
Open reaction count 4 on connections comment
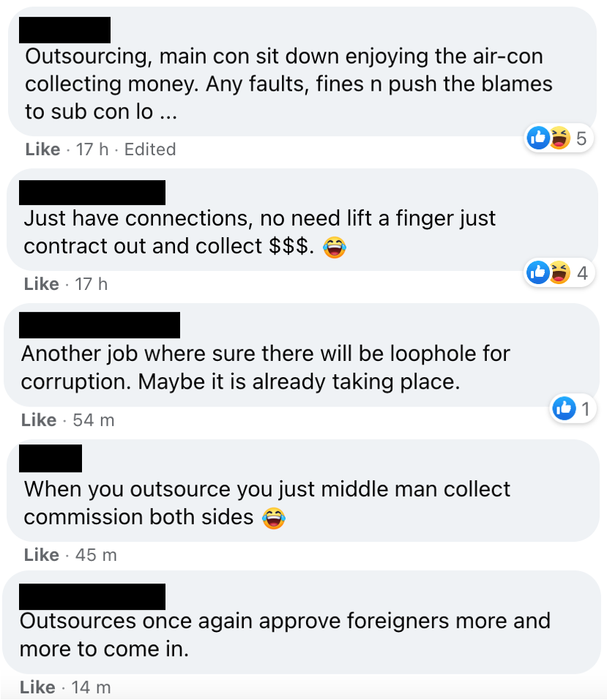582,273
